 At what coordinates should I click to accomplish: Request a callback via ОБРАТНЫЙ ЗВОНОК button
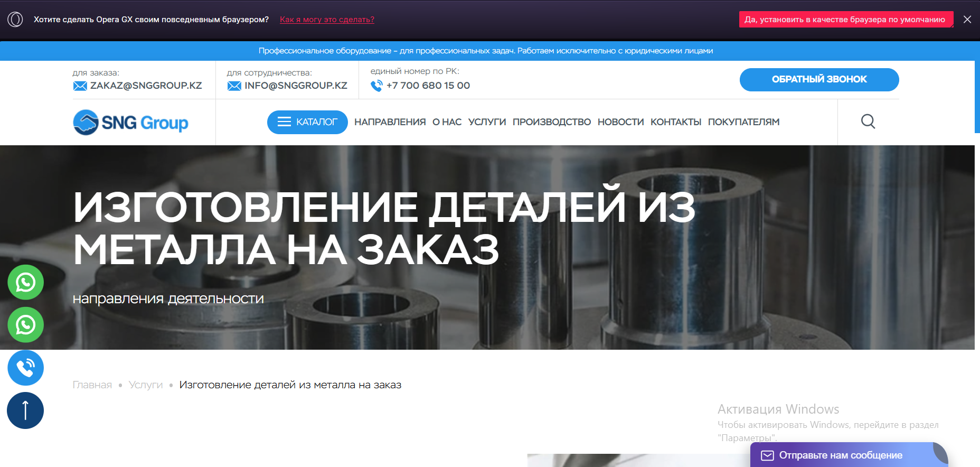coord(819,79)
